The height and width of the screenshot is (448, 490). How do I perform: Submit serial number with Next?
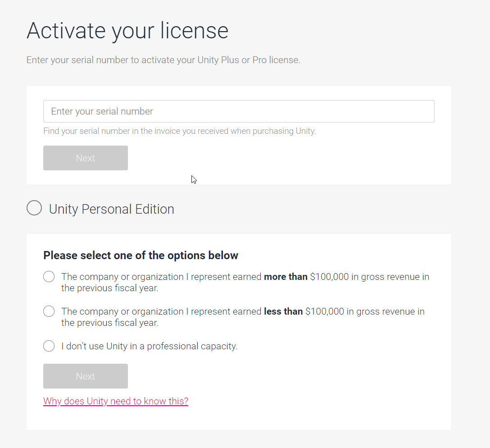tap(85, 158)
